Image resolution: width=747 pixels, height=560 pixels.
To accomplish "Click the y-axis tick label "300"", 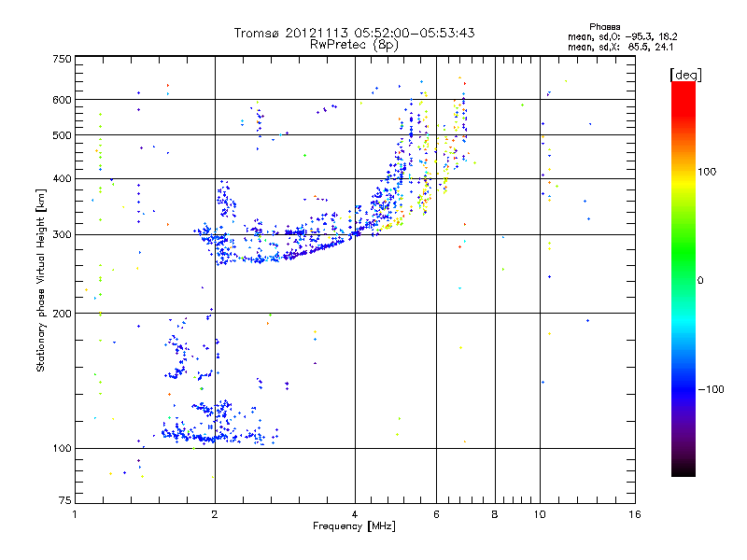I will 62,234.
